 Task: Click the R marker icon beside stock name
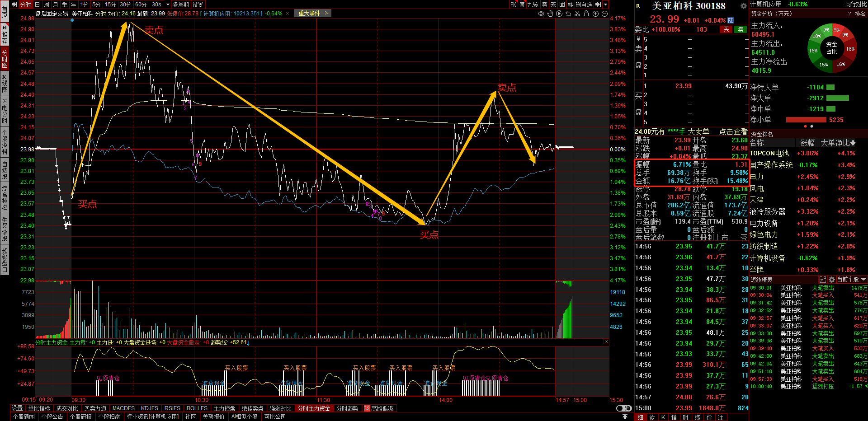(638, 6)
